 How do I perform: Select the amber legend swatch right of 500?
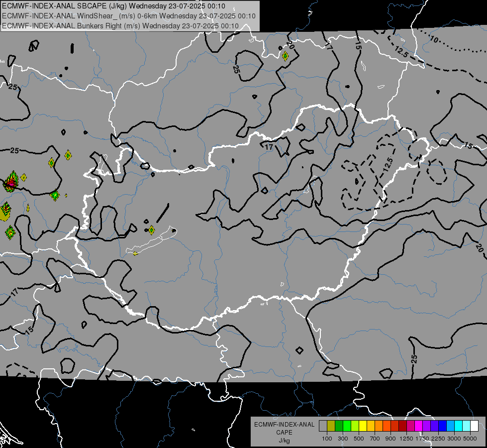click(x=371, y=426)
